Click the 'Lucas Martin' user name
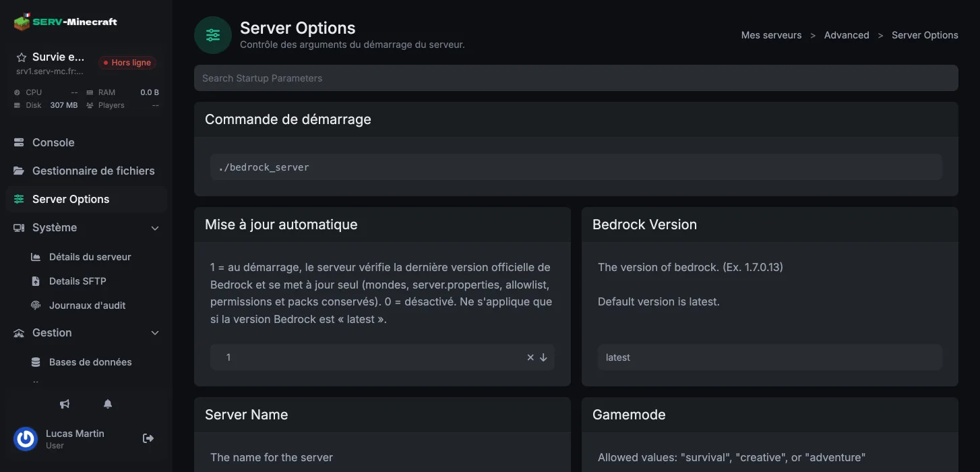The height and width of the screenshot is (472, 980). 75,434
